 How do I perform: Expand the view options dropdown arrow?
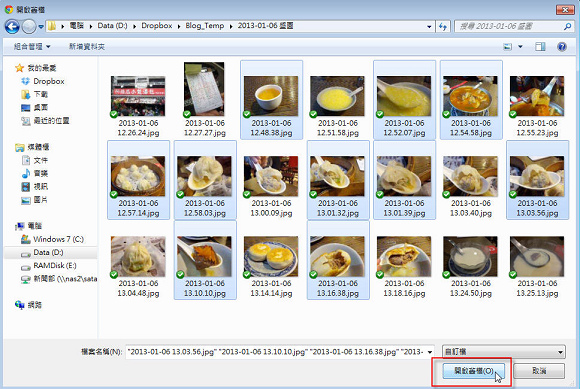click(520, 47)
